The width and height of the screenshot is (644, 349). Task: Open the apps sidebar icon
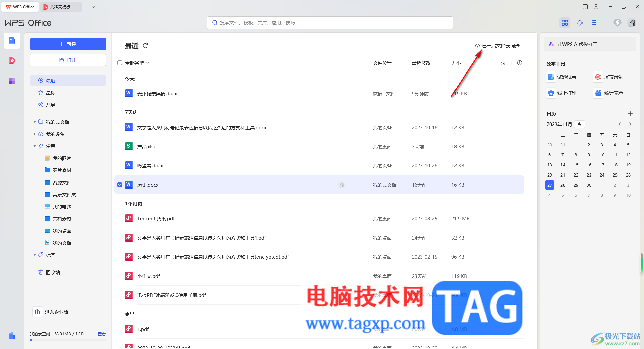(12, 81)
